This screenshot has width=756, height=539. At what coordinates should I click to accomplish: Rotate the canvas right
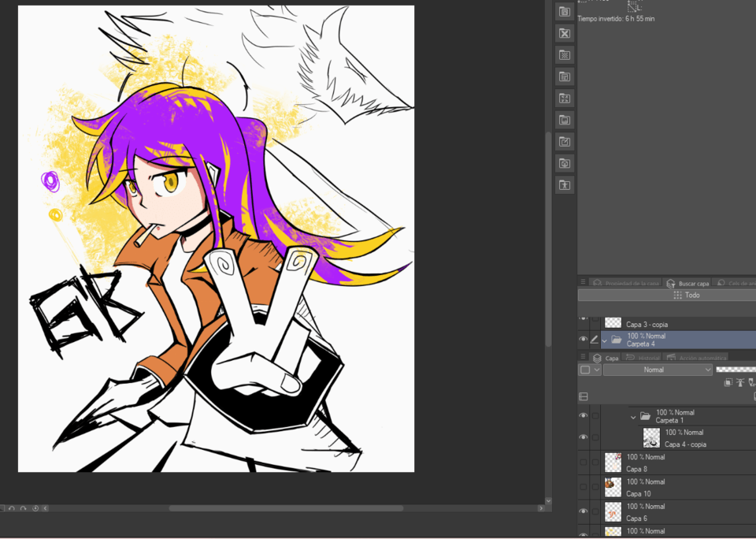23,508
